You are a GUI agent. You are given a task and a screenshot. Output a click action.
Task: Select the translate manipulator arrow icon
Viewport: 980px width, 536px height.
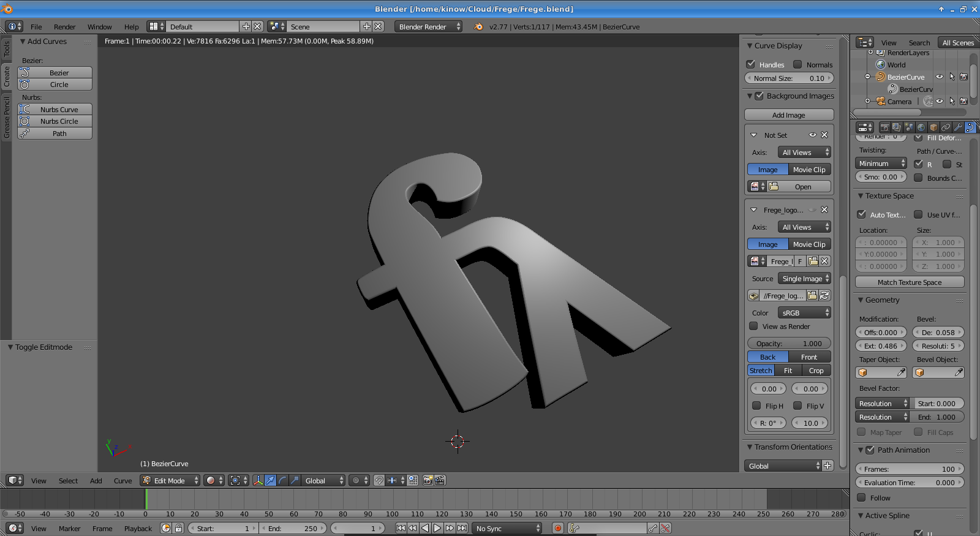pos(270,480)
